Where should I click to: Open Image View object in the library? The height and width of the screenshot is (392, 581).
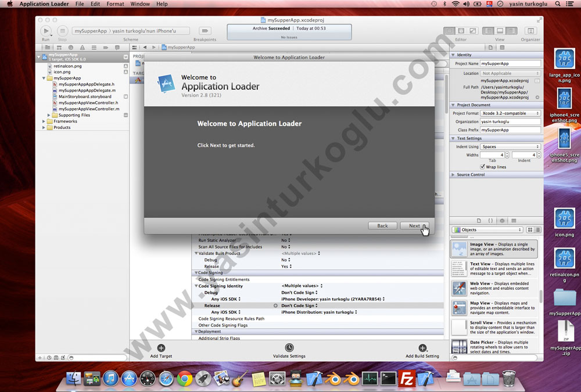click(x=494, y=249)
